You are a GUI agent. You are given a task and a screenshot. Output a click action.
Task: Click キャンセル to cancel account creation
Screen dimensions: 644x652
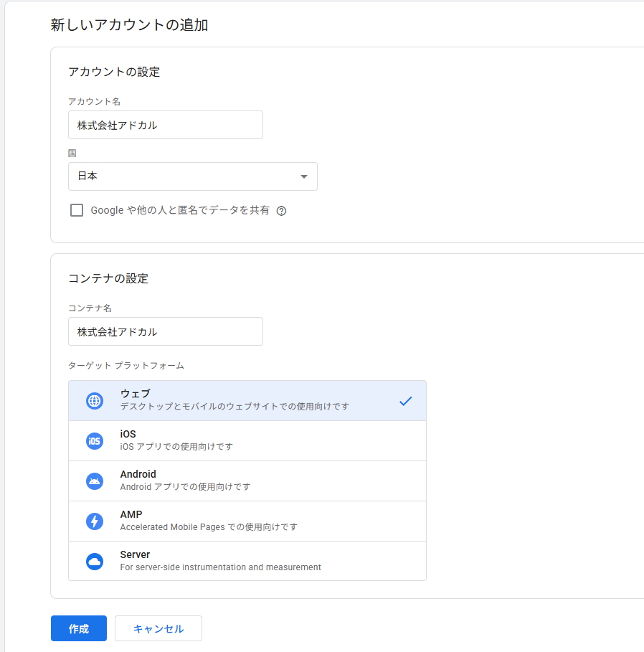coord(158,628)
